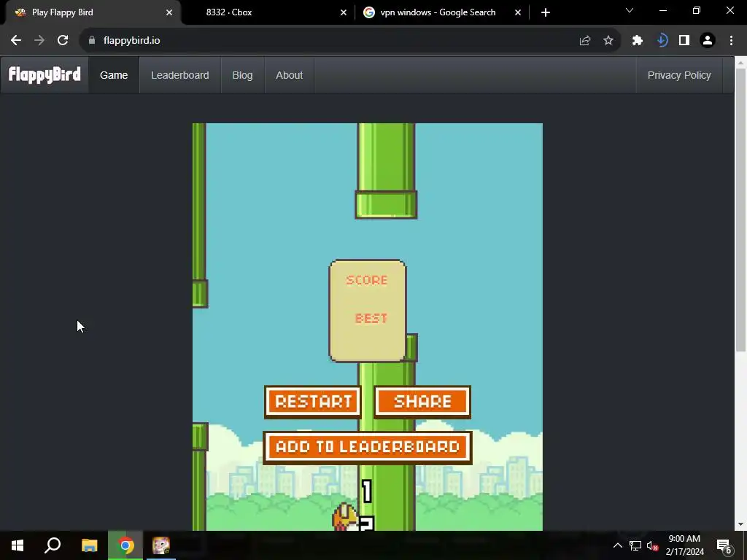The image size is (747, 560).
Task: Open the Game nav item
Action: tap(114, 75)
